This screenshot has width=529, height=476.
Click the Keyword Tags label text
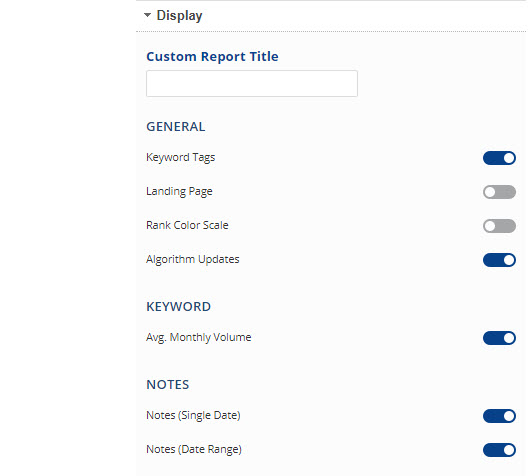(180, 158)
